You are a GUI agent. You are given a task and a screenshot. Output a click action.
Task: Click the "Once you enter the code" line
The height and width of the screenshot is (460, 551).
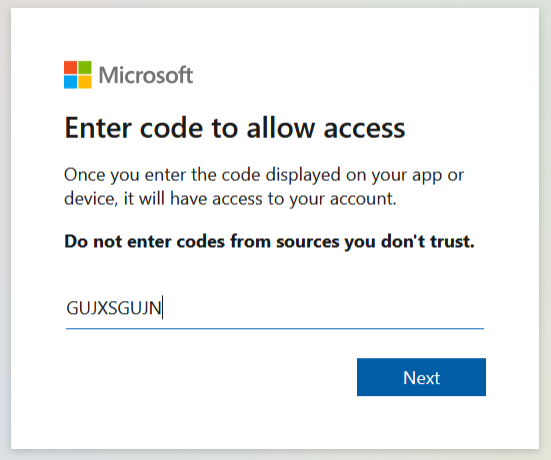pyautogui.click(x=264, y=175)
